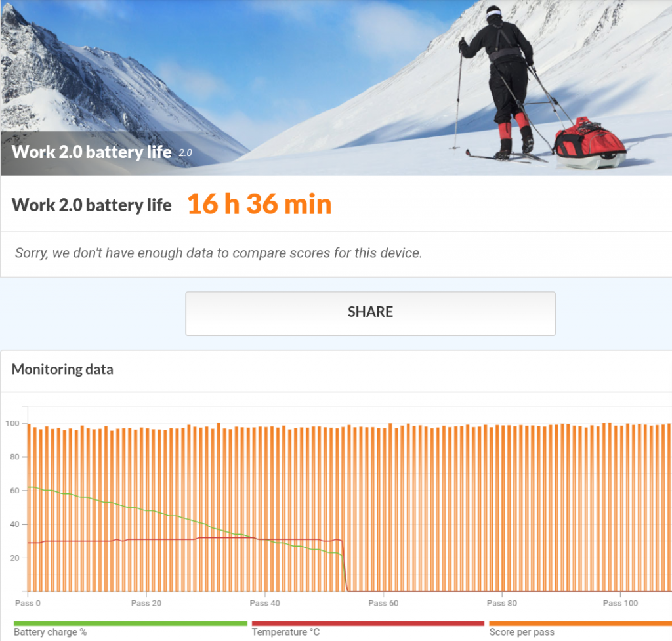The width and height of the screenshot is (672, 641).
Task: Click the 60 value on y-axis
Action: [x=14, y=491]
